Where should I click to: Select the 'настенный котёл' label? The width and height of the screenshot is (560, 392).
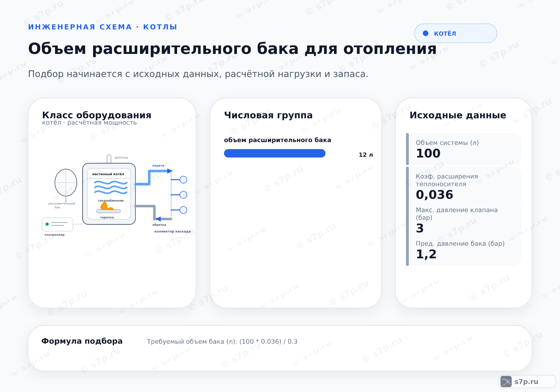[108, 174]
